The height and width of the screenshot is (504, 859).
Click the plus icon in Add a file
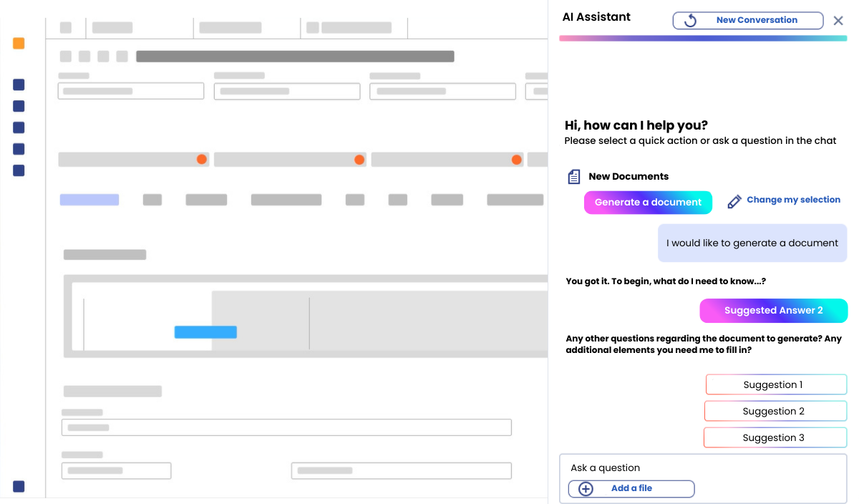(586, 489)
